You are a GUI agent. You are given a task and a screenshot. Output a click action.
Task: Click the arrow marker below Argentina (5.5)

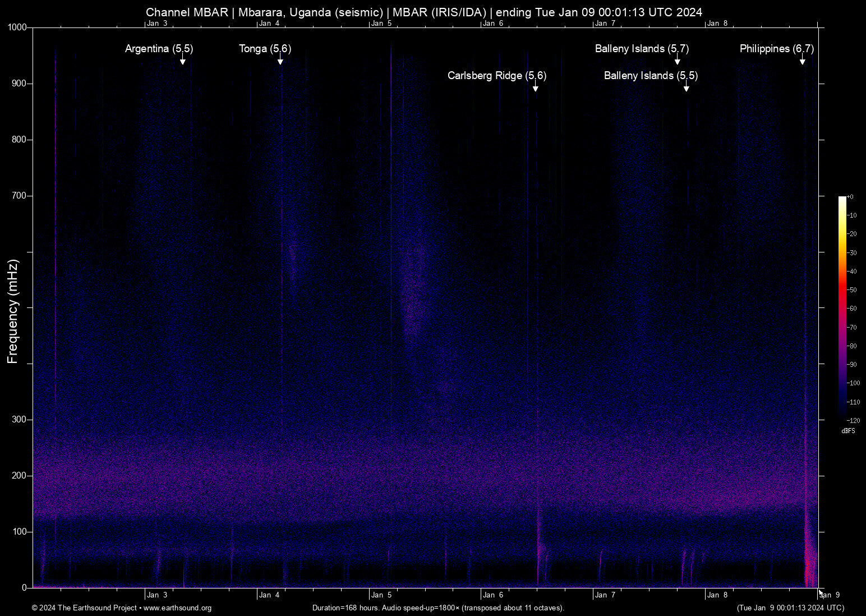pyautogui.click(x=182, y=61)
